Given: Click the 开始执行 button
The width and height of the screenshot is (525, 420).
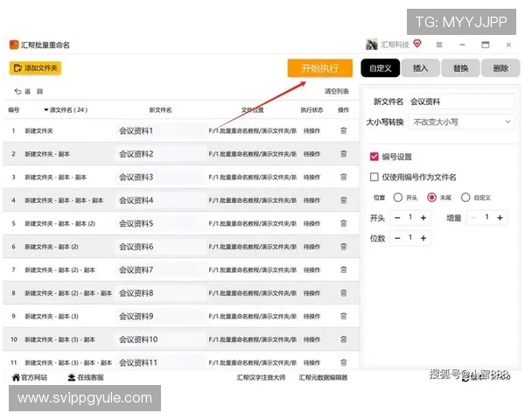Looking at the screenshot, I should (x=319, y=68).
